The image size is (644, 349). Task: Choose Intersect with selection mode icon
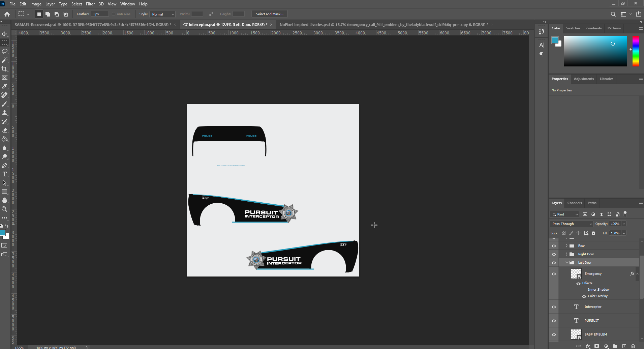65,14
